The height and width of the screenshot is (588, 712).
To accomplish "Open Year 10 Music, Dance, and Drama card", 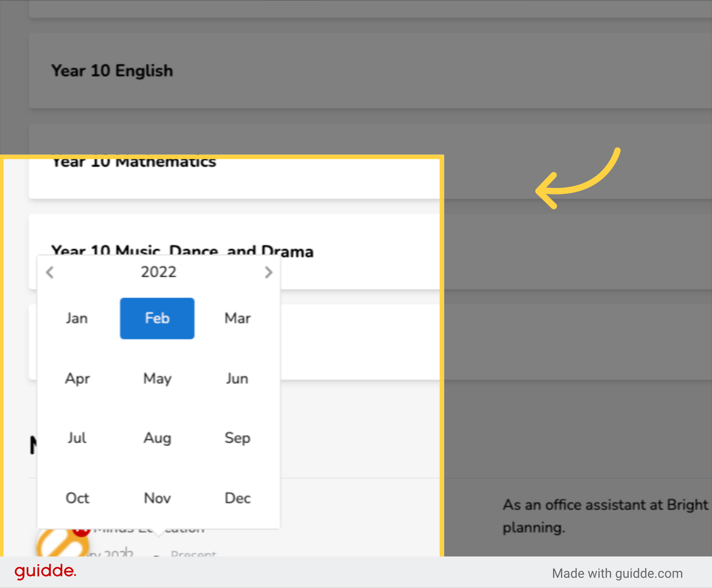I will (370, 252).
